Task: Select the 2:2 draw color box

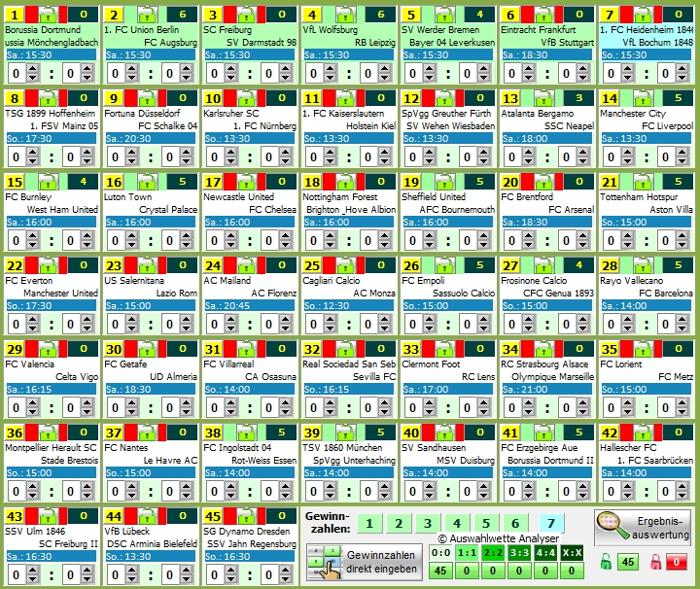Action: pyautogui.click(x=493, y=553)
